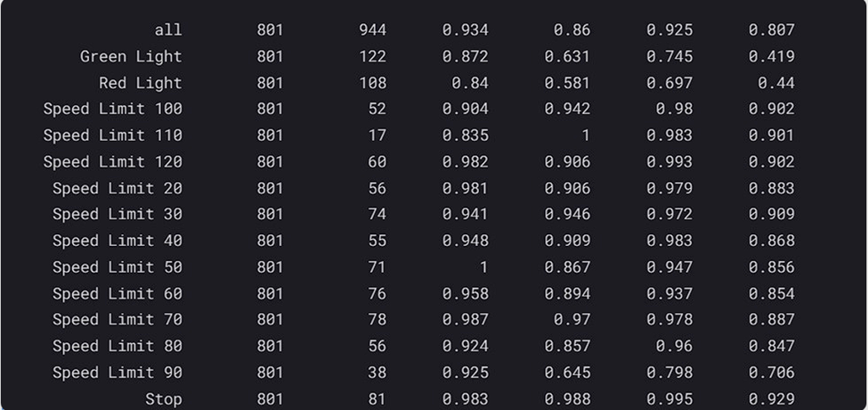
Task: Click the 0.645 value for Speed Limit 90
Action: click(x=567, y=373)
